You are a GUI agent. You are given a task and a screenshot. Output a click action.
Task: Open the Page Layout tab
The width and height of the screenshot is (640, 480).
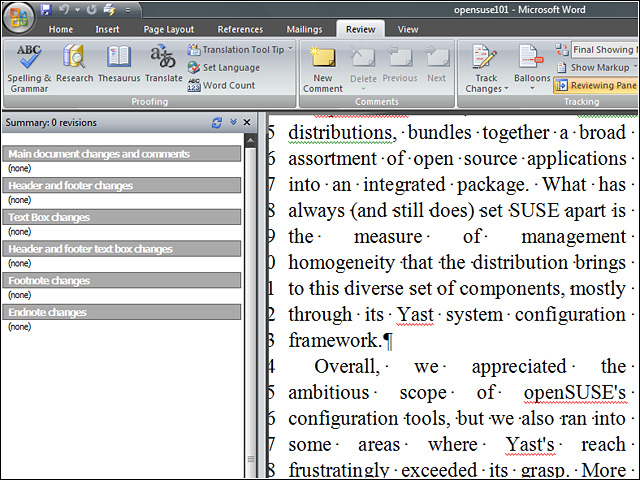click(x=169, y=29)
